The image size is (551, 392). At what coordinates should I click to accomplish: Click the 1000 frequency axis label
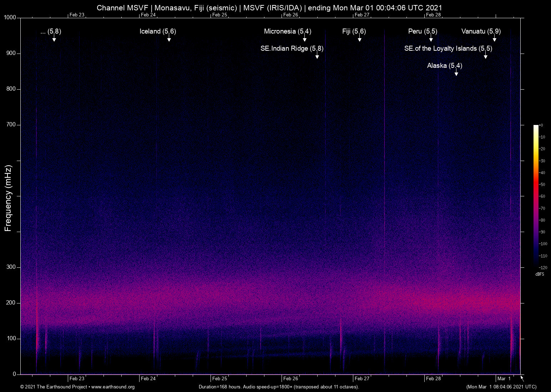coord(10,17)
